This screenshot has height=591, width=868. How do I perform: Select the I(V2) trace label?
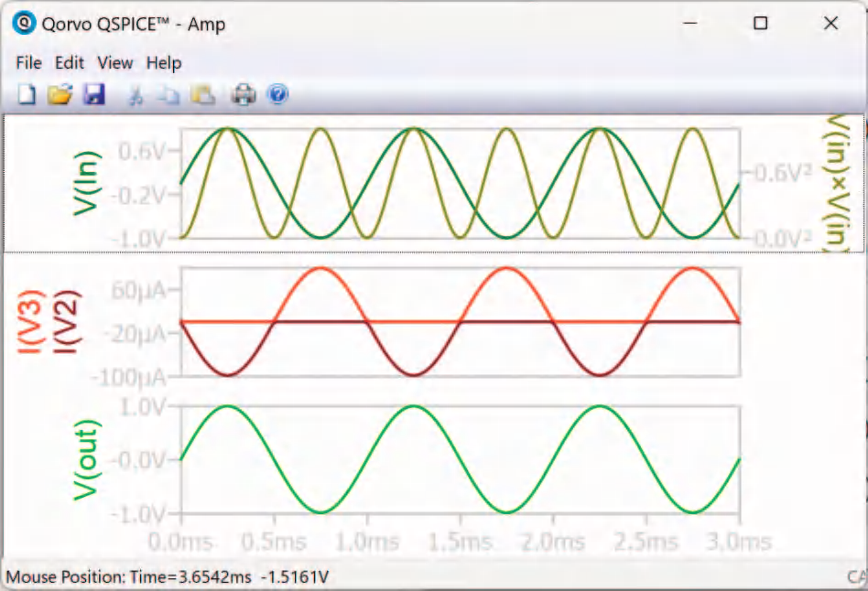(67, 321)
